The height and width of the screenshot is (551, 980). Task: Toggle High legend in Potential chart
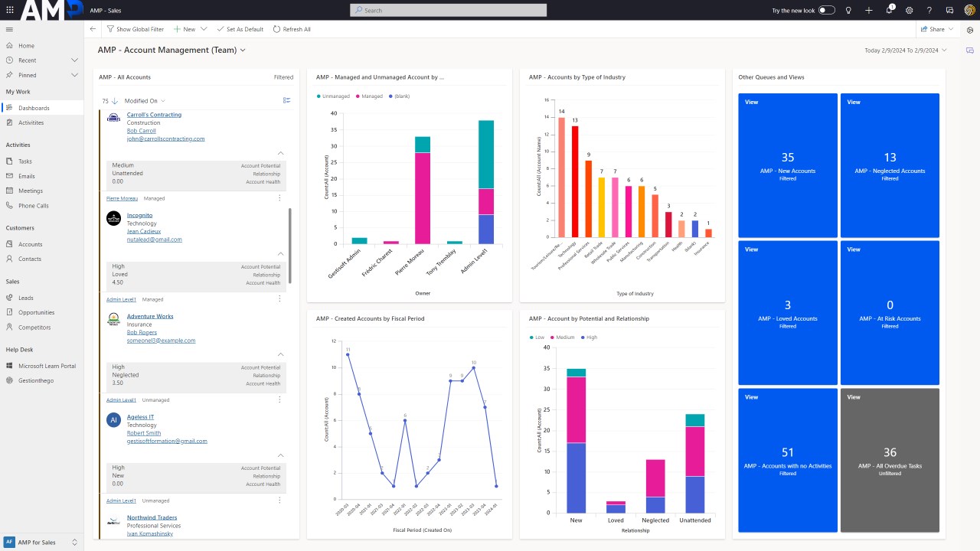[x=590, y=337]
